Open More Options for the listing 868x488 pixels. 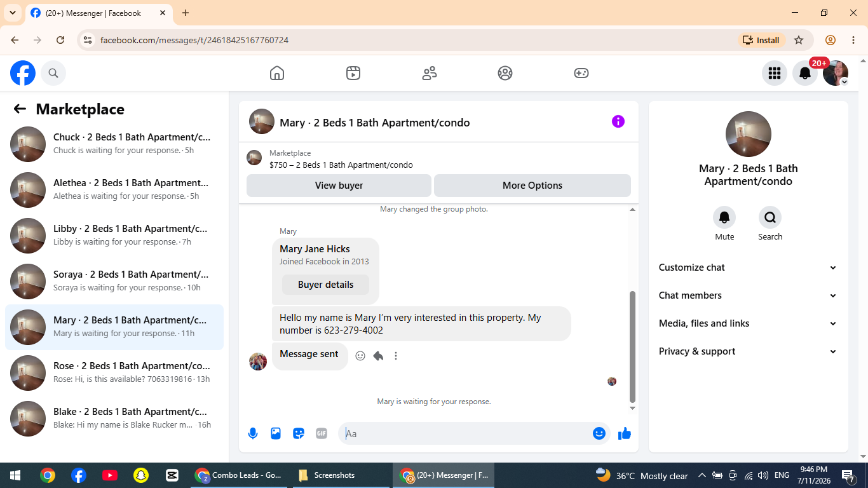(532, 186)
